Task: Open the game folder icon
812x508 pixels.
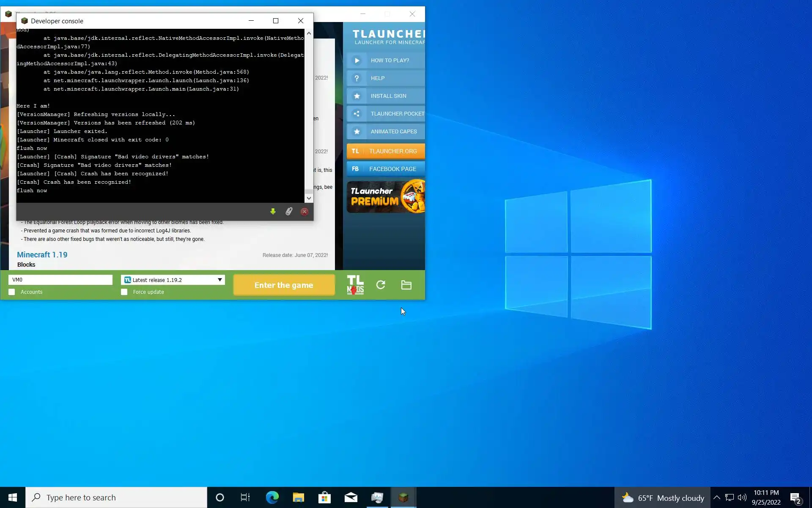Action: [406, 285]
